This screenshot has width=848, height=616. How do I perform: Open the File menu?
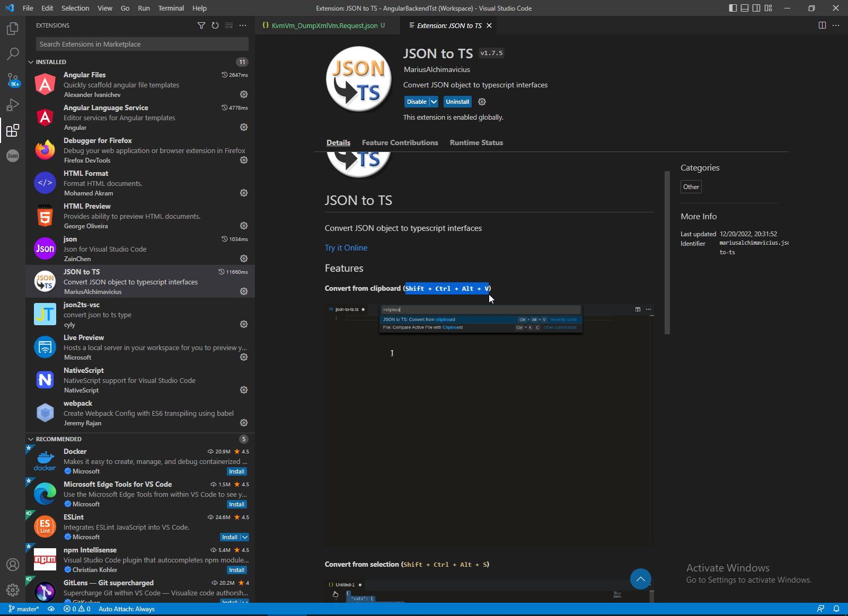[28, 8]
